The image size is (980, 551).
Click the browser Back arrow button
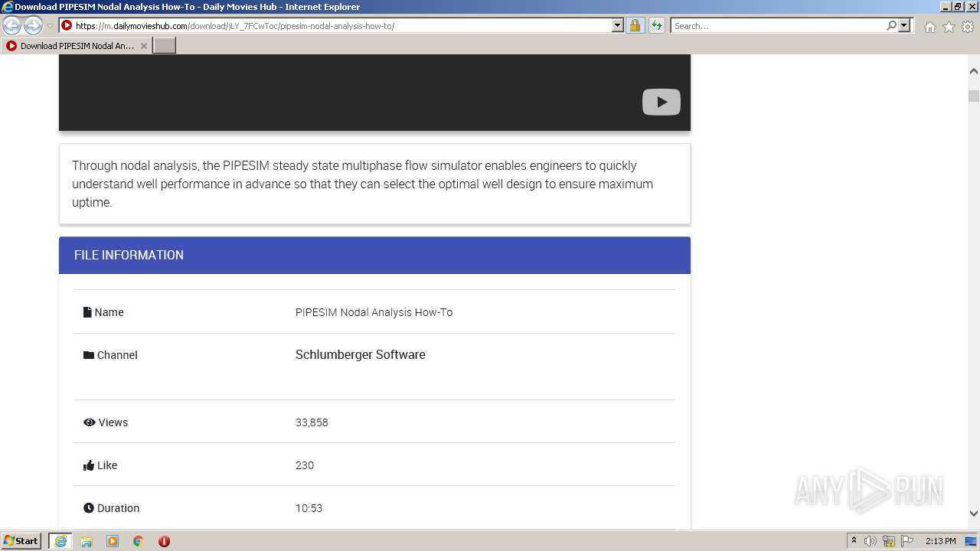click(12, 25)
